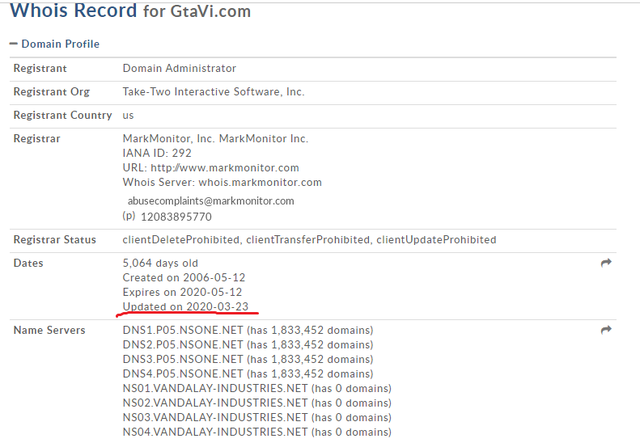
Task: Click the DNS3.P05.NSONE.NET name server
Action: [x=183, y=358]
